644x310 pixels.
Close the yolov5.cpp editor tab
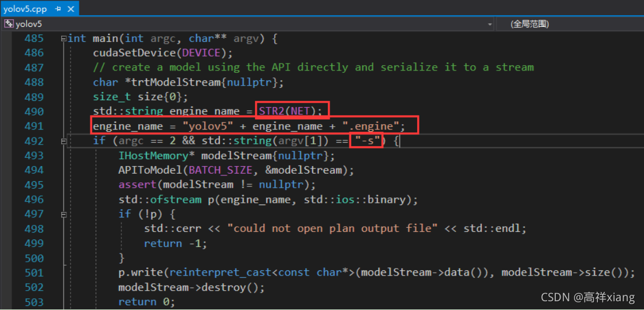[71, 9]
